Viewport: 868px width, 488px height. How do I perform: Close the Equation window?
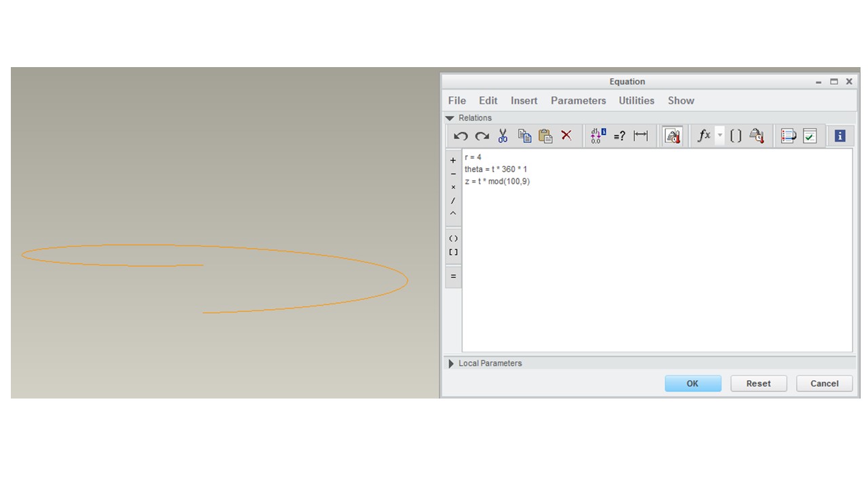point(849,81)
